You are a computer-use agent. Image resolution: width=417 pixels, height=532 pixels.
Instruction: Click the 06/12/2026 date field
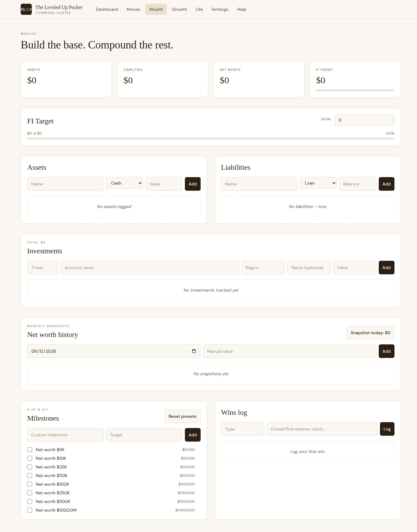click(x=114, y=351)
